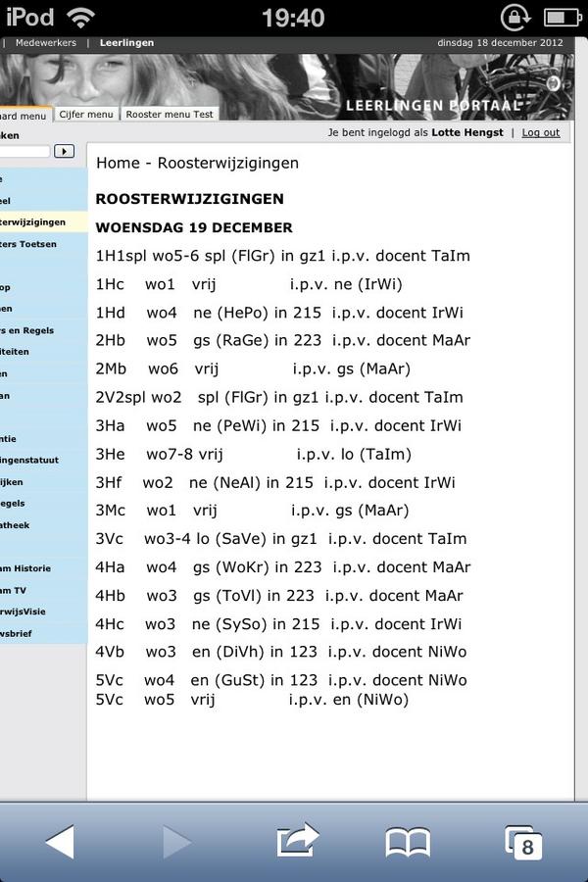Open Roosters Toetsen sidebar item

(43, 244)
